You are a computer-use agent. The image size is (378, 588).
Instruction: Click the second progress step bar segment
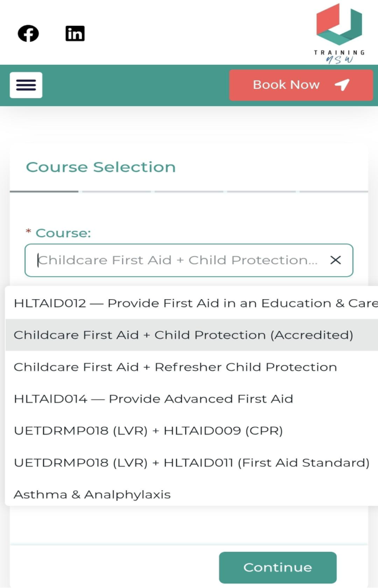[x=116, y=191]
